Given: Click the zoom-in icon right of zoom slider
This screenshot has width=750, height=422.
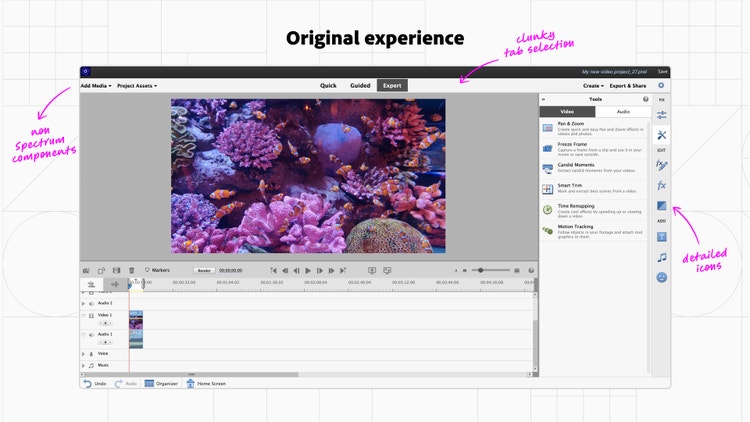Looking at the screenshot, I should pos(517,270).
